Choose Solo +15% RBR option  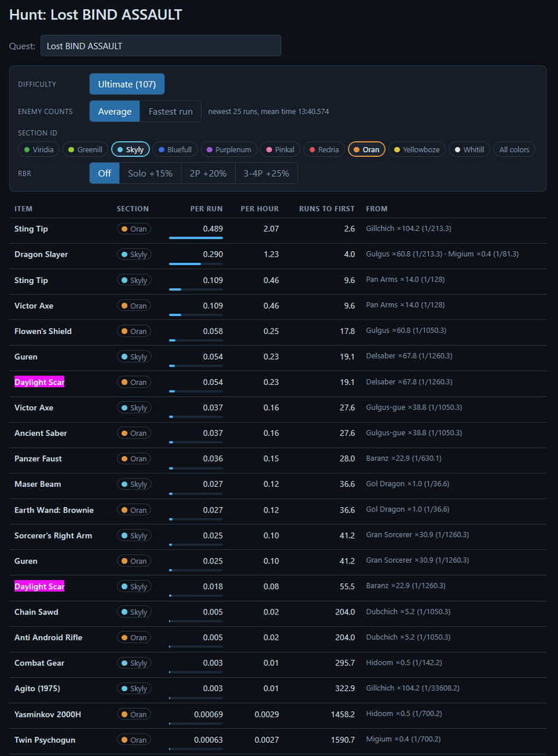click(x=150, y=173)
